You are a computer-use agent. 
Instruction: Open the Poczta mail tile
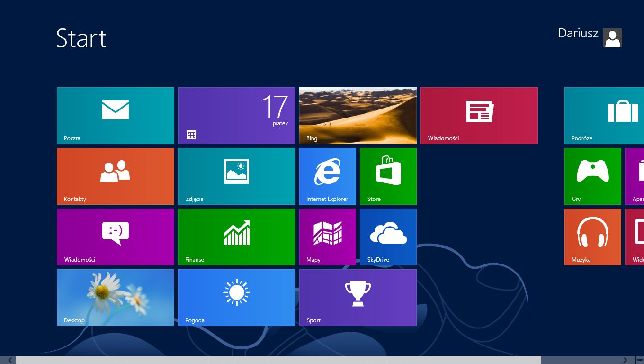116,116
